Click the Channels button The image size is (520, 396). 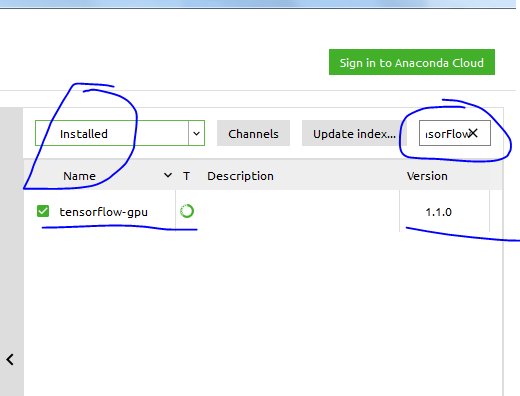[x=253, y=133]
